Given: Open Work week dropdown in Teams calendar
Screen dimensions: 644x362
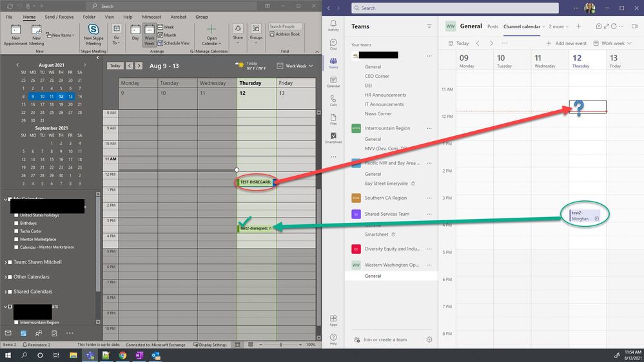Looking at the screenshot, I should coord(612,43).
